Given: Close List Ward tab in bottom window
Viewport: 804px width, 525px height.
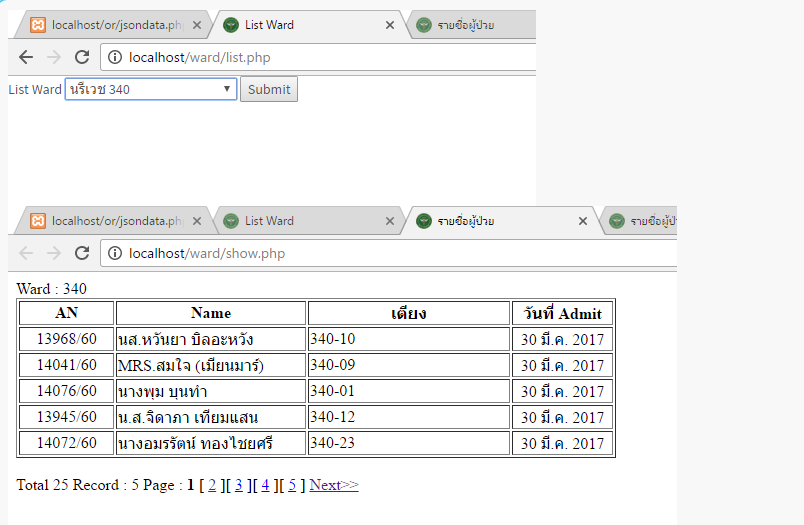Looking at the screenshot, I should [390, 221].
